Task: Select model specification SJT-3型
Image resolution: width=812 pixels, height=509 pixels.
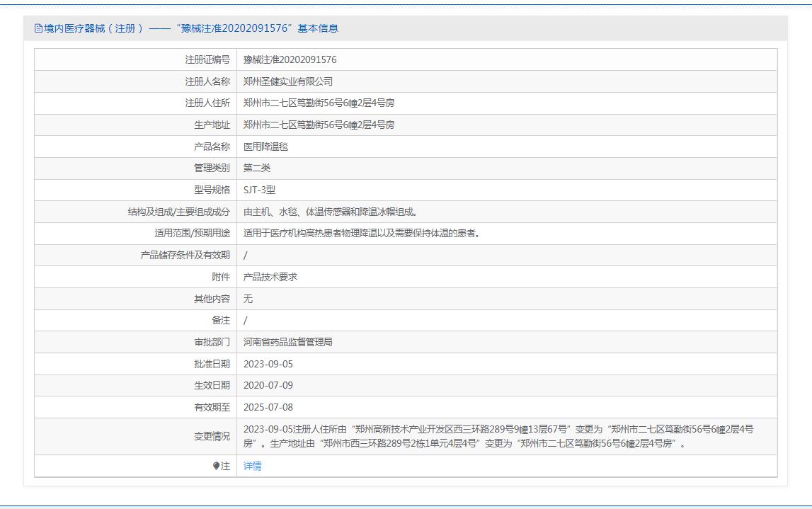Action: (259, 190)
